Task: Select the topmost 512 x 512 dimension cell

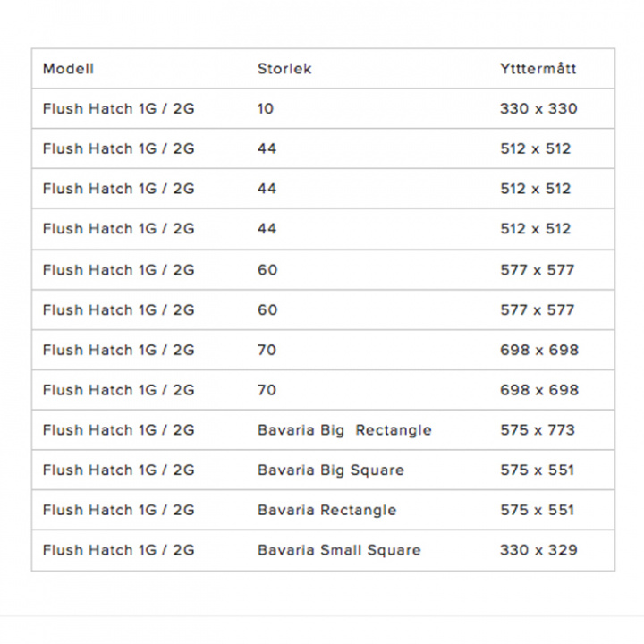Action: pos(535,149)
